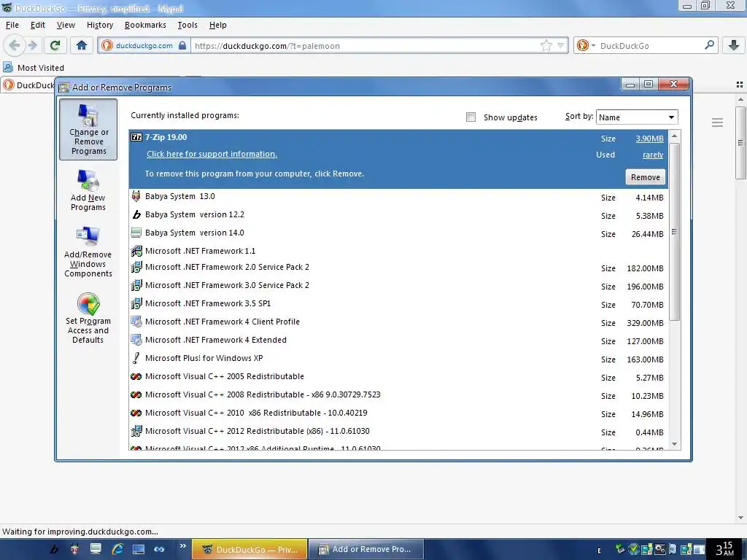The image size is (747, 560).
Task: Click the browser Back arrow button
Action: tap(15, 46)
